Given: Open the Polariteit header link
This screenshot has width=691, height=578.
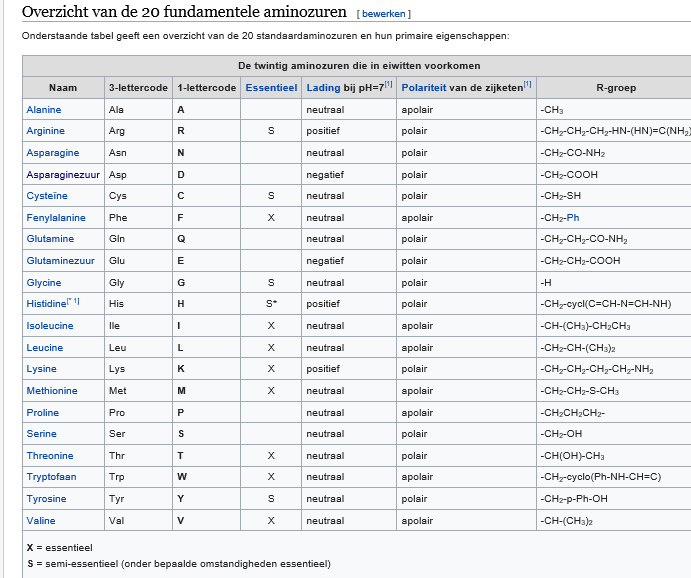Looking at the screenshot, I should pos(424,88).
